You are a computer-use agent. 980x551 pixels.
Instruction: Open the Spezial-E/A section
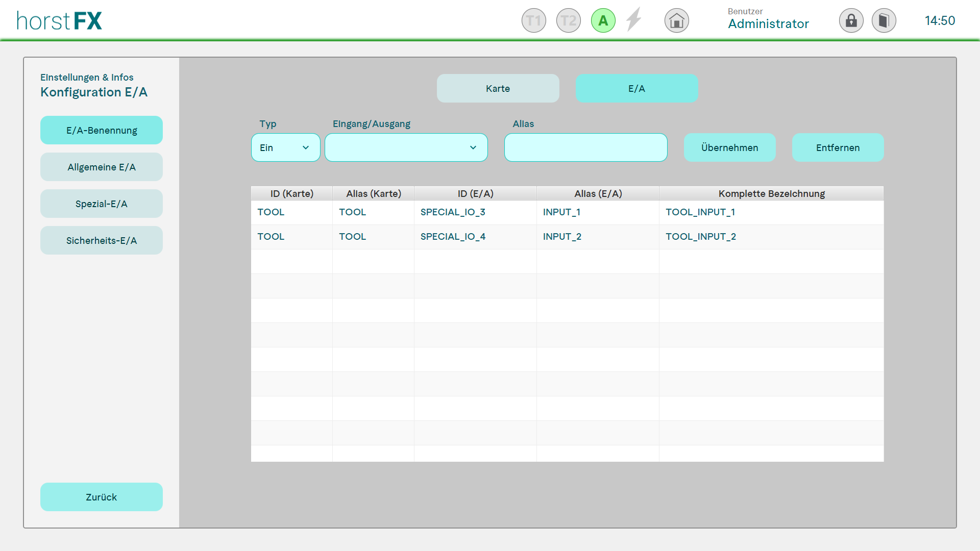click(x=101, y=204)
